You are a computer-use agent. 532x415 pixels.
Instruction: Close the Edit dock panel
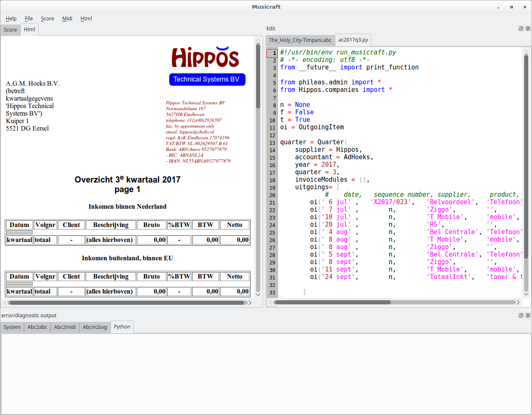point(528,29)
